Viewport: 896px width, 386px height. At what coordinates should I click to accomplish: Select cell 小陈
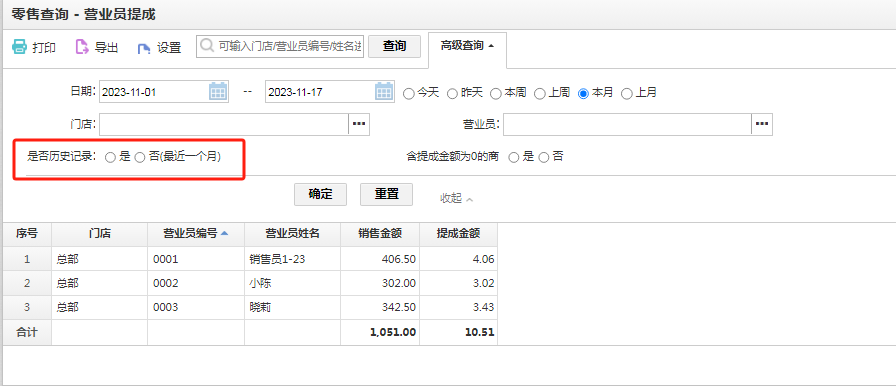(293, 283)
